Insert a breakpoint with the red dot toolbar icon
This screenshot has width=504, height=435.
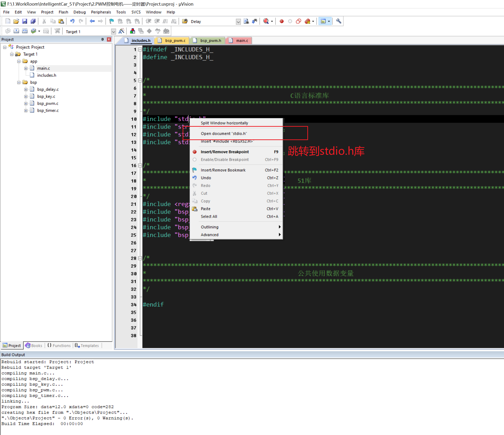tap(282, 21)
